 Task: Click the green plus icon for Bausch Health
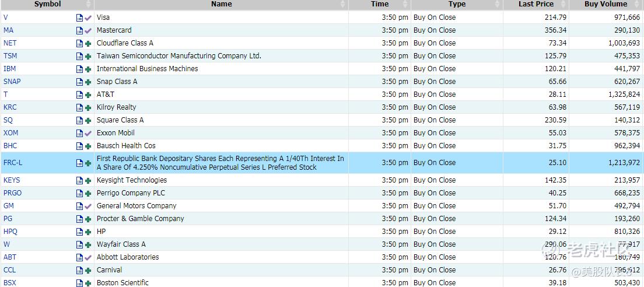coord(88,146)
